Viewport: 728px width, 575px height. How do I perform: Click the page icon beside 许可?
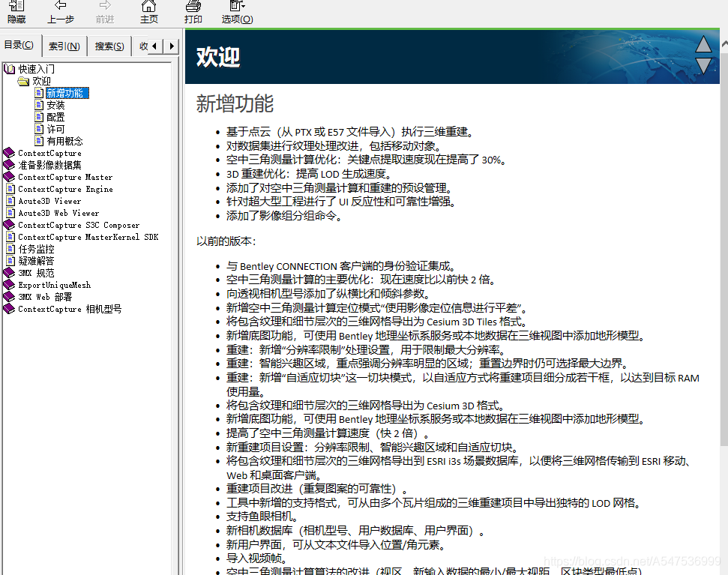click(x=40, y=129)
